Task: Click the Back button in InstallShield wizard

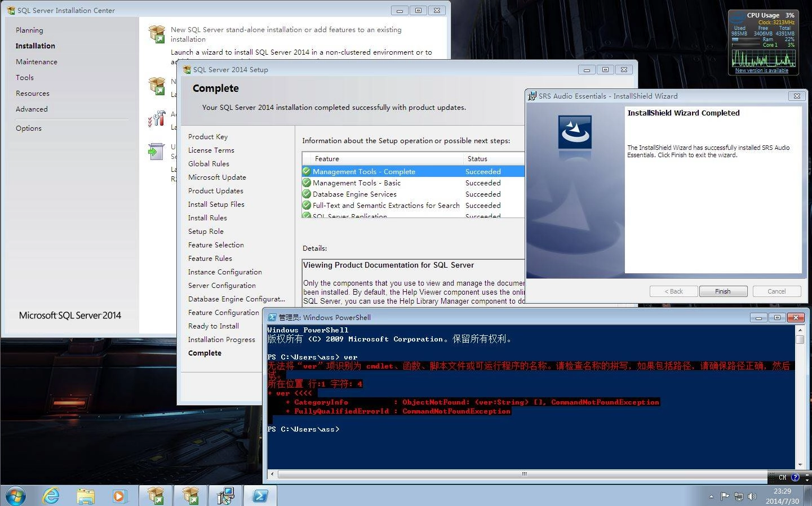Action: tap(673, 291)
